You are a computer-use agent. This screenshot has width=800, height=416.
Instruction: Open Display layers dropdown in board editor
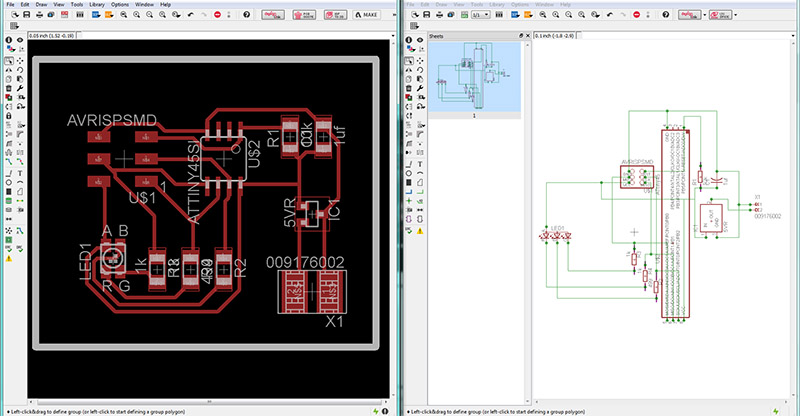9,50
